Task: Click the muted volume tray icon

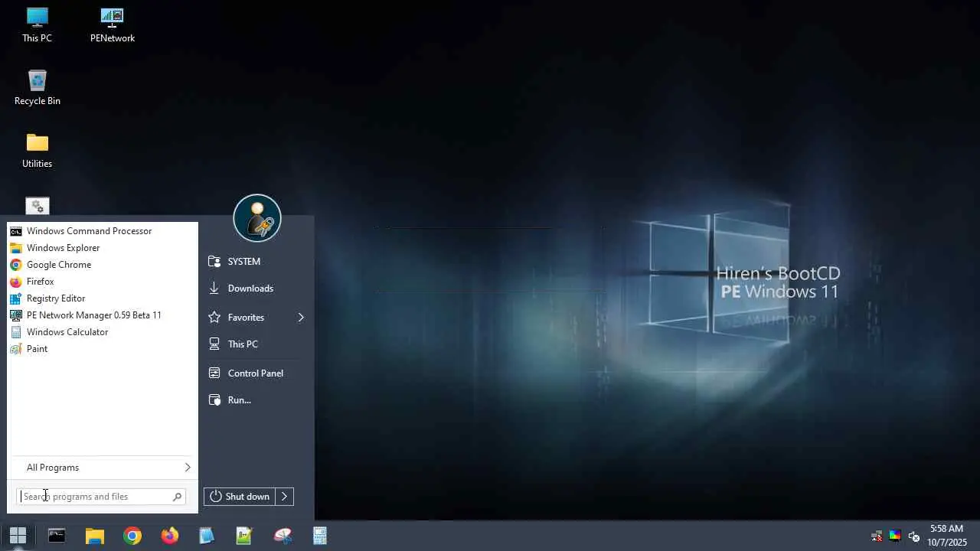Action: 913,536
